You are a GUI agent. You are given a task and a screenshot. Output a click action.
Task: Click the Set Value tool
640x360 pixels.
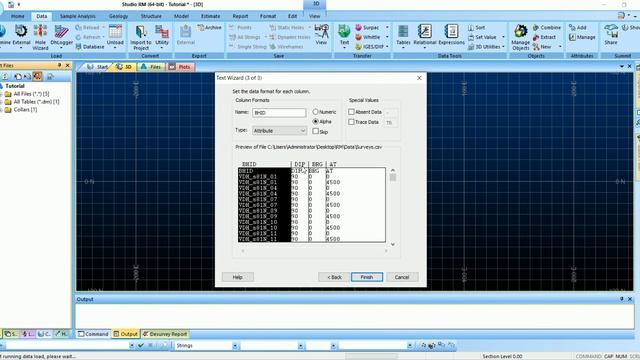point(482,37)
